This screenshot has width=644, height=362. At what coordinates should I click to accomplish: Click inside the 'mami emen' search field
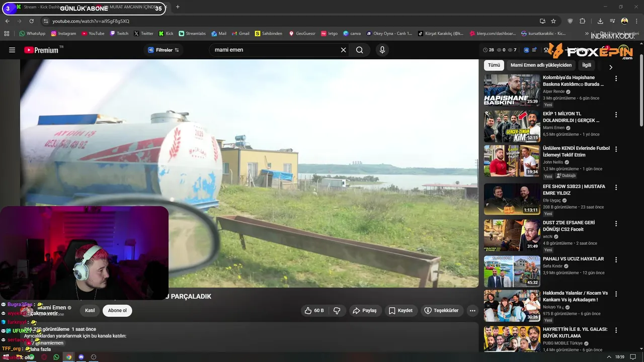tap(274, 50)
